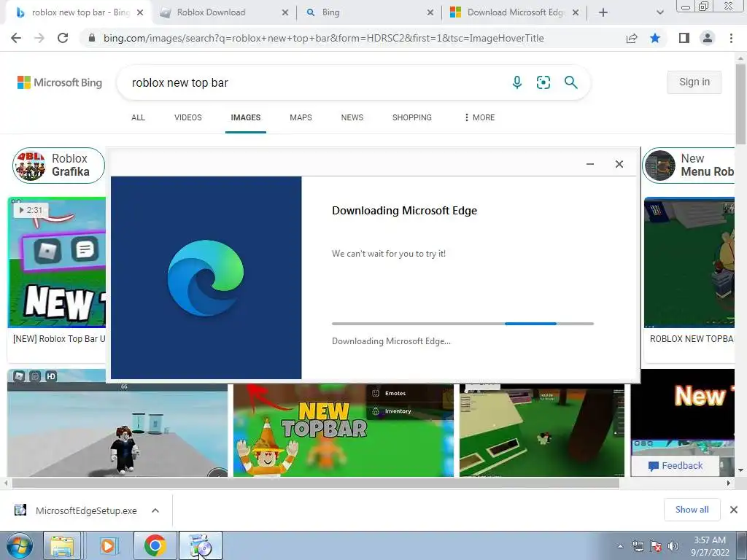The image size is (747, 560).
Task: Open a new browser tab
Action: (x=603, y=12)
